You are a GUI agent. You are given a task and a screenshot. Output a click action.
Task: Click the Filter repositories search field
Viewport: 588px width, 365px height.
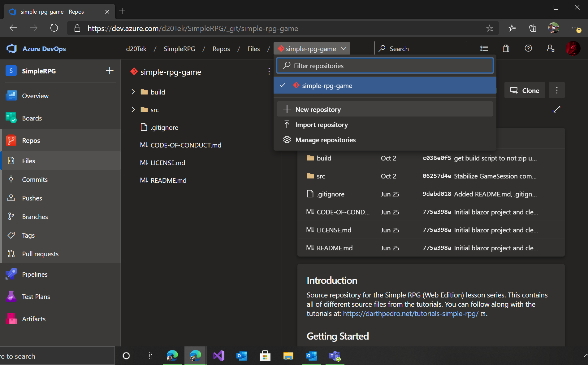(385, 65)
